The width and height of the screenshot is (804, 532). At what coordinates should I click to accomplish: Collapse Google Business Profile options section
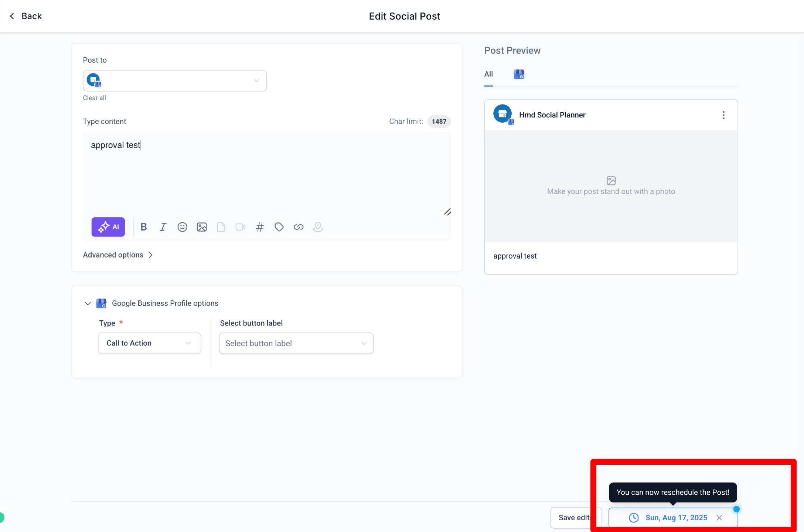pos(88,303)
